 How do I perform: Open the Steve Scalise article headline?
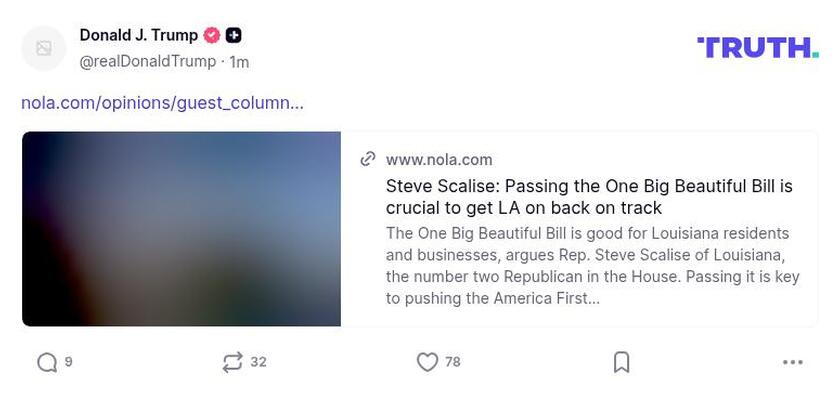[x=588, y=197]
